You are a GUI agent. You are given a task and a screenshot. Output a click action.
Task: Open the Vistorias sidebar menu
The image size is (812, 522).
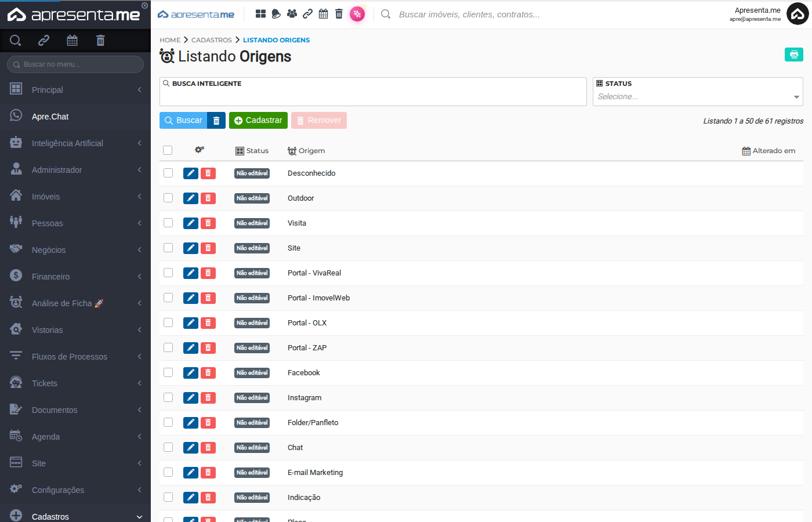[x=75, y=330]
